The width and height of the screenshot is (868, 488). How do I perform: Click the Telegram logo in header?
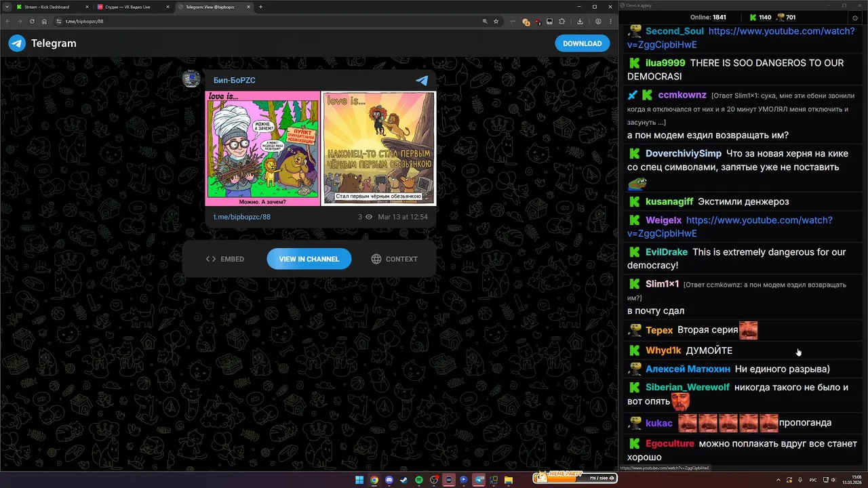tap(17, 43)
